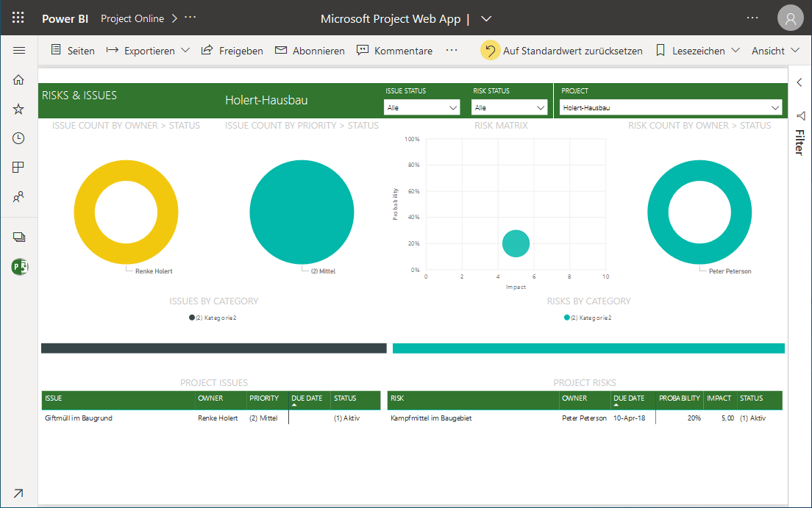Open the Exportieren menu
Screen dimensions: 812x508
click(x=148, y=50)
